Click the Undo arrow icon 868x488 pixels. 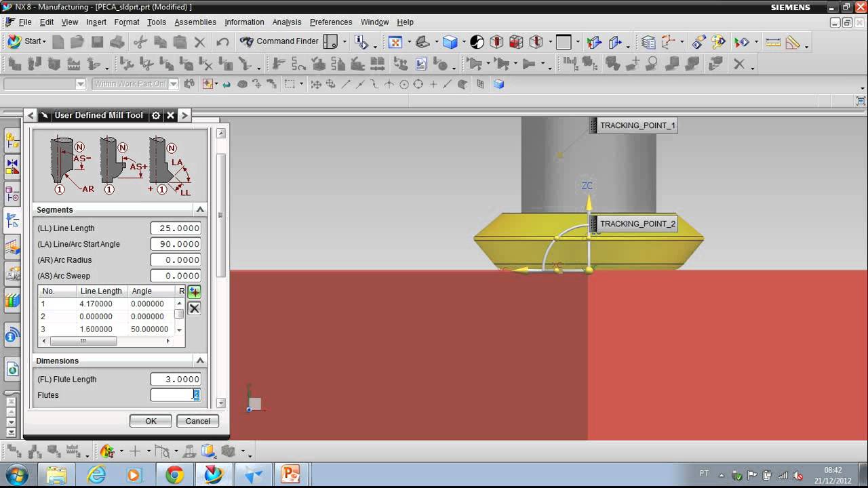tap(222, 42)
